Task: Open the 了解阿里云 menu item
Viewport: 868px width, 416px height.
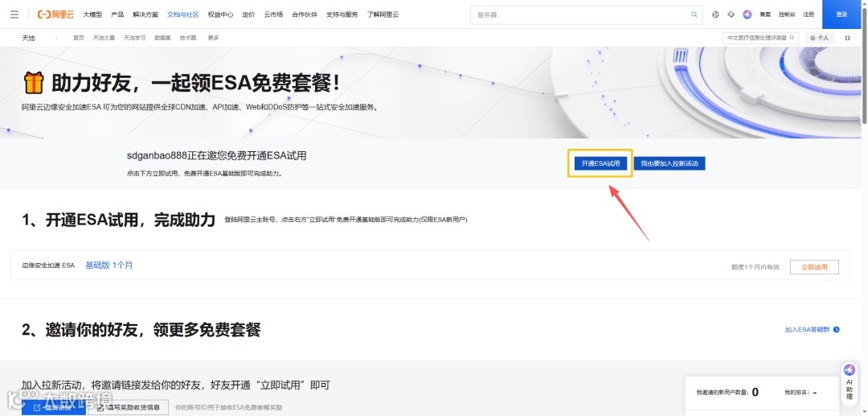Action: coord(383,14)
